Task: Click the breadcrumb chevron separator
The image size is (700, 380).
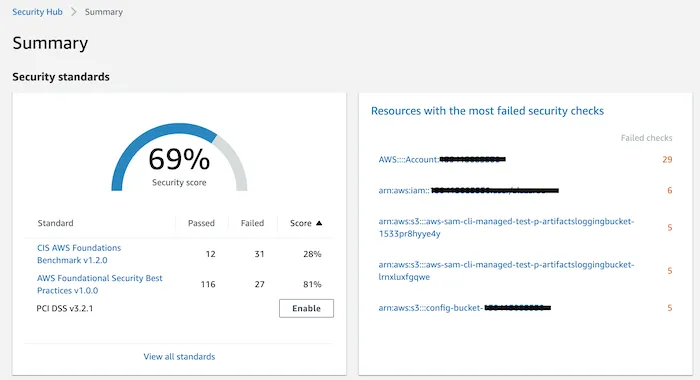Action: click(x=74, y=12)
